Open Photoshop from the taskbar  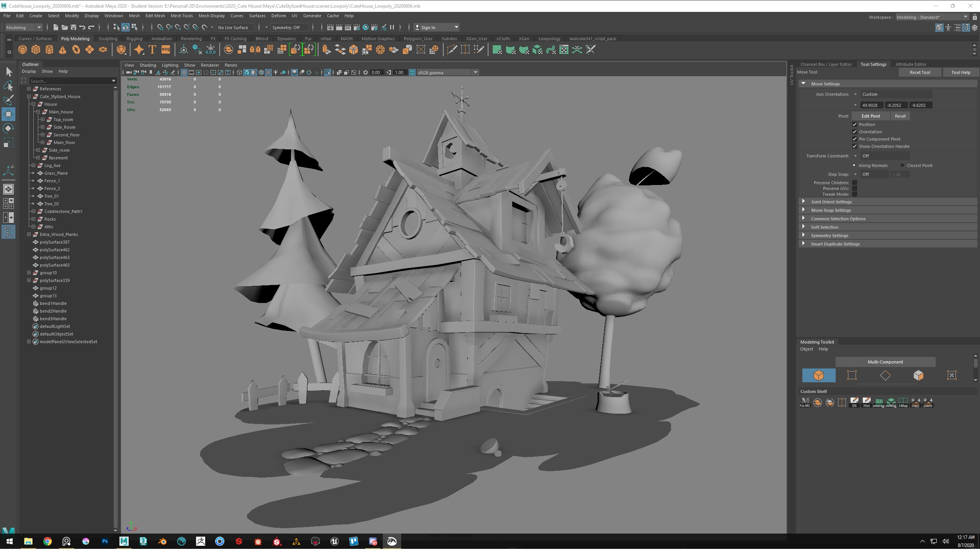[105, 541]
